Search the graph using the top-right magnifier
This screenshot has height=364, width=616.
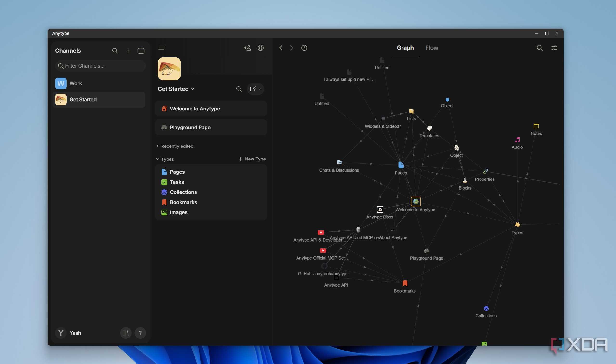coord(539,48)
